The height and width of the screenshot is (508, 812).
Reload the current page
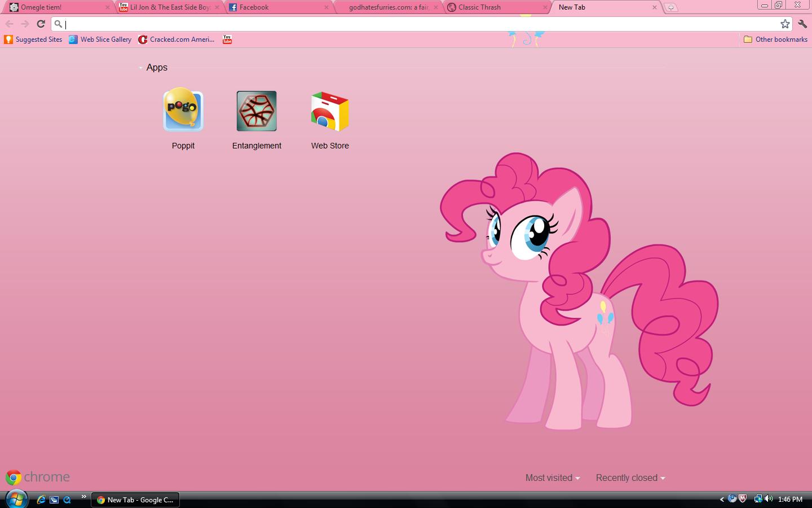41,24
